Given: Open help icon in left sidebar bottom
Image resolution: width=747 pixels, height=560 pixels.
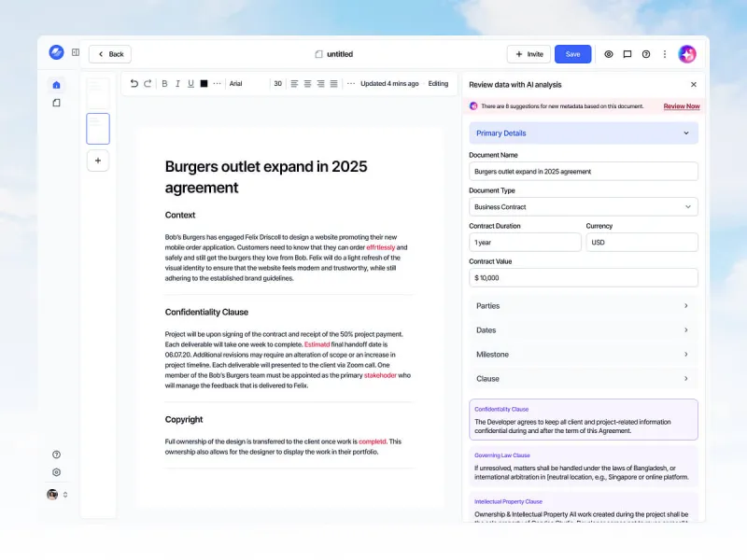Looking at the screenshot, I should 56,455.
